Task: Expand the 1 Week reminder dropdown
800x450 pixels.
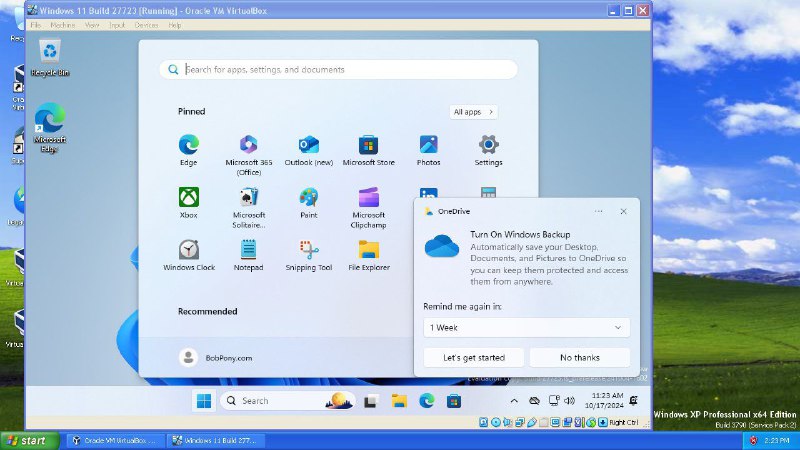Action: 527,328
